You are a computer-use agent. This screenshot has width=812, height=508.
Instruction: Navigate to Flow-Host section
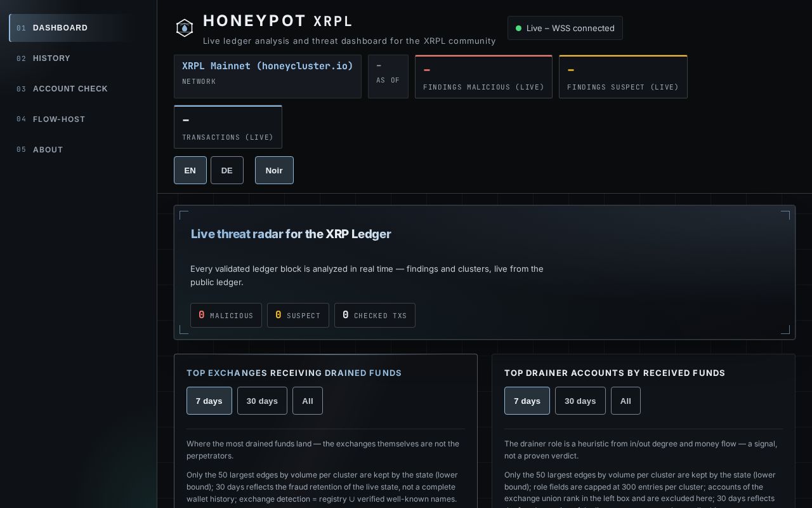(x=78, y=119)
